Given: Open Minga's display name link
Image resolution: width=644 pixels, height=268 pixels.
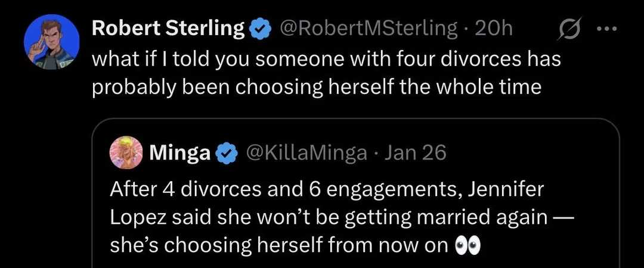Looking at the screenshot, I should tap(179, 153).
